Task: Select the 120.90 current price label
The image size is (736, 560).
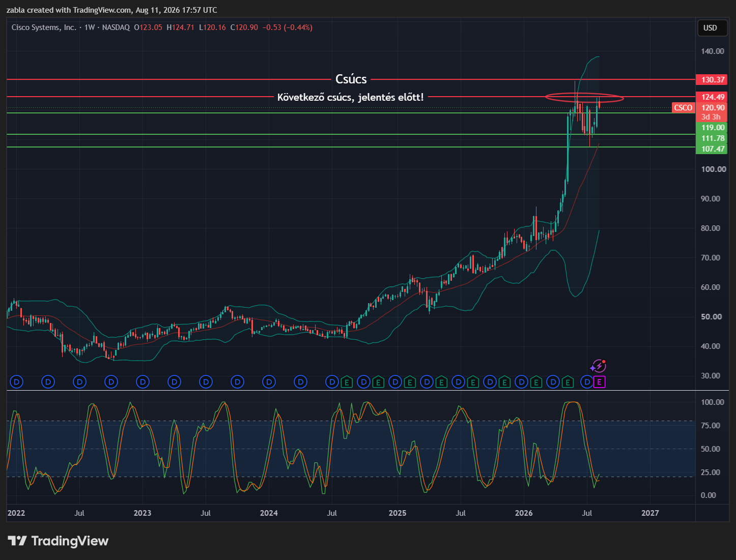Action: point(713,107)
